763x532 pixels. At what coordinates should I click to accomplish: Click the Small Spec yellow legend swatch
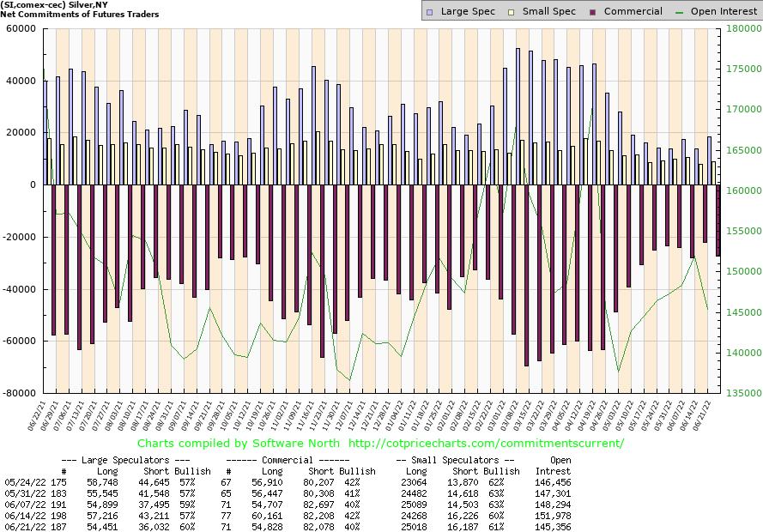[x=512, y=11]
